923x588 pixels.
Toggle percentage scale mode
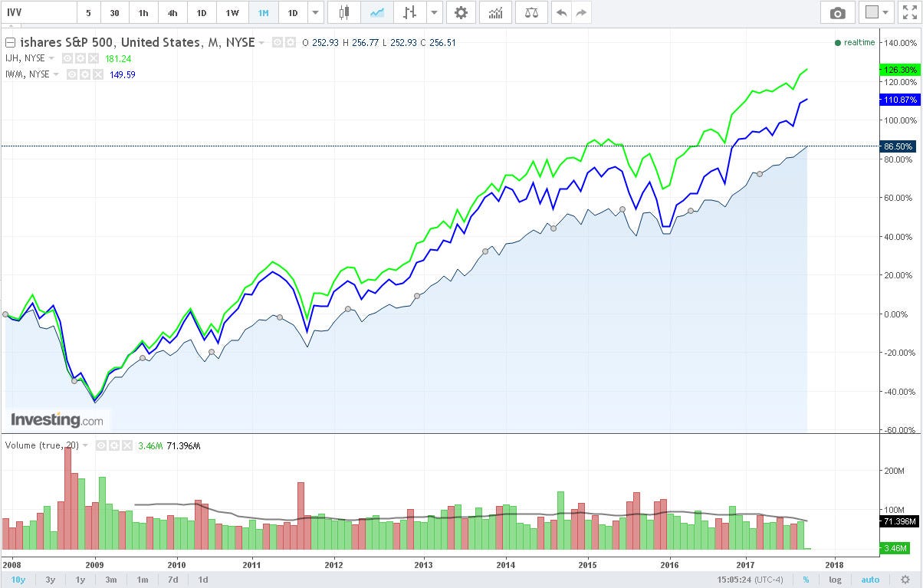pyautogui.click(x=806, y=580)
